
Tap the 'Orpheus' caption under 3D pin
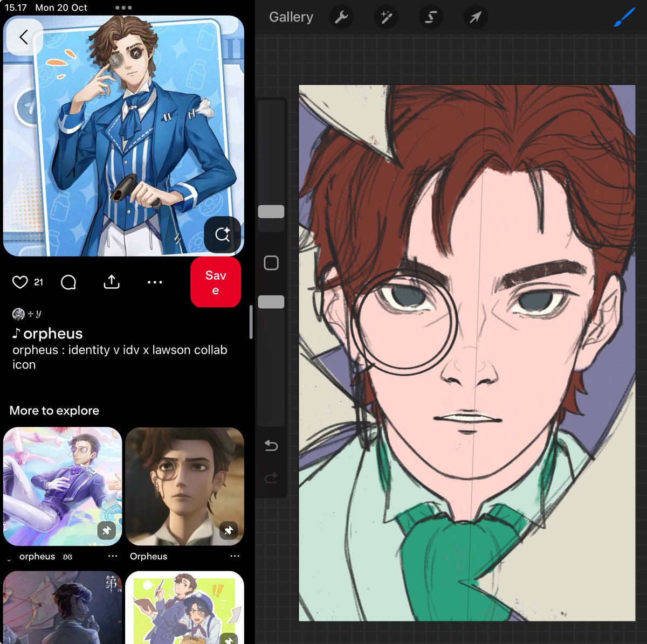[148, 556]
